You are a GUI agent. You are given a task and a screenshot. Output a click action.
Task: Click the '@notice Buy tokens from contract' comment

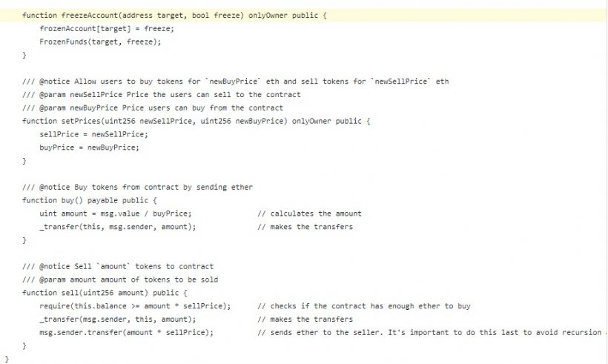click(x=137, y=187)
